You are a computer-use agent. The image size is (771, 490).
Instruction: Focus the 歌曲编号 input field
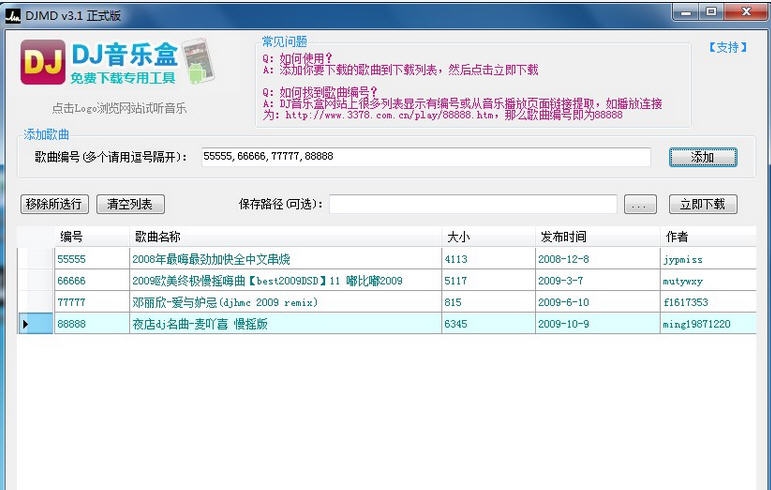click(x=425, y=157)
